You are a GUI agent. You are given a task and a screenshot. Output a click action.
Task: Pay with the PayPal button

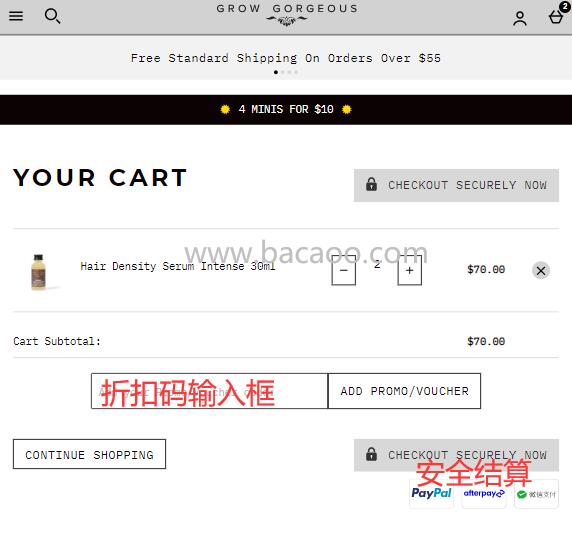click(x=432, y=494)
